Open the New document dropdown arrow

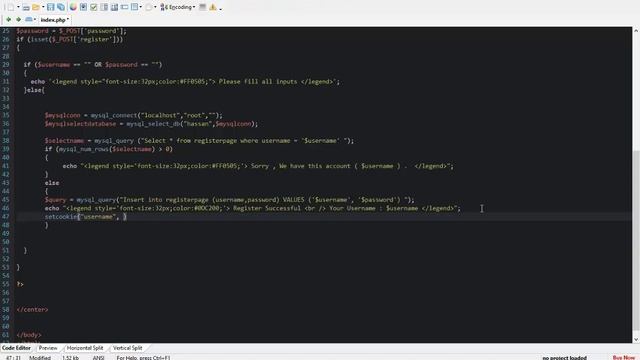tap(18, 7)
